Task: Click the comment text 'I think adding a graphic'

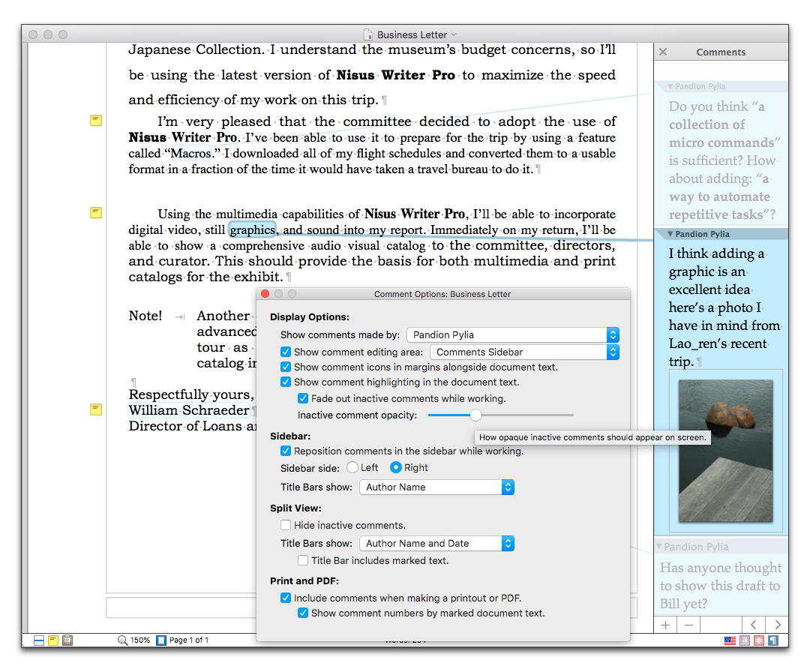Action: [x=716, y=262]
